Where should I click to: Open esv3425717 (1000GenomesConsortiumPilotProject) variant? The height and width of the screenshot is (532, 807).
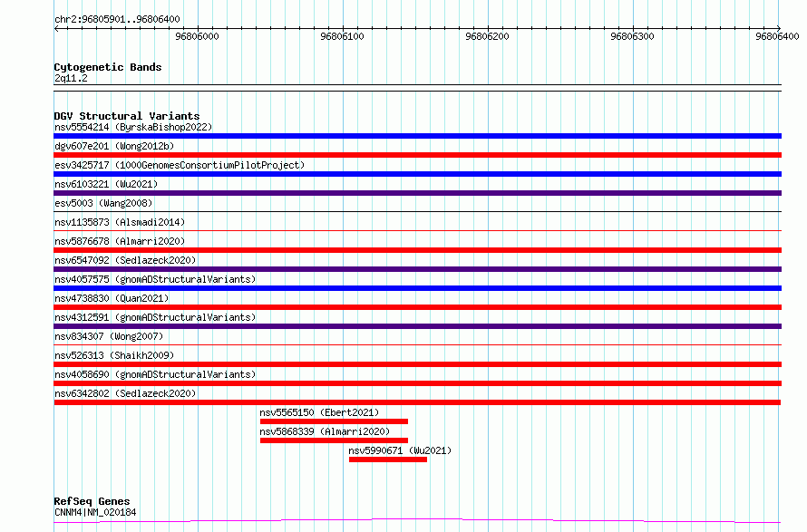point(180,165)
